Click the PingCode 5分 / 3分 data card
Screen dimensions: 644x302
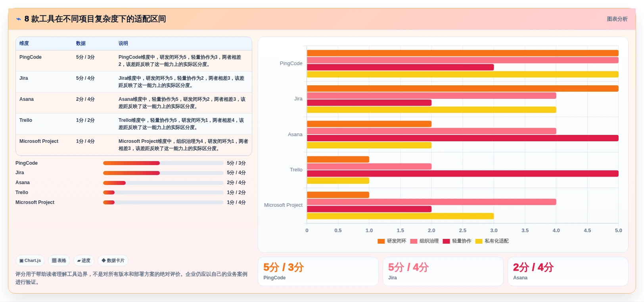318,271
